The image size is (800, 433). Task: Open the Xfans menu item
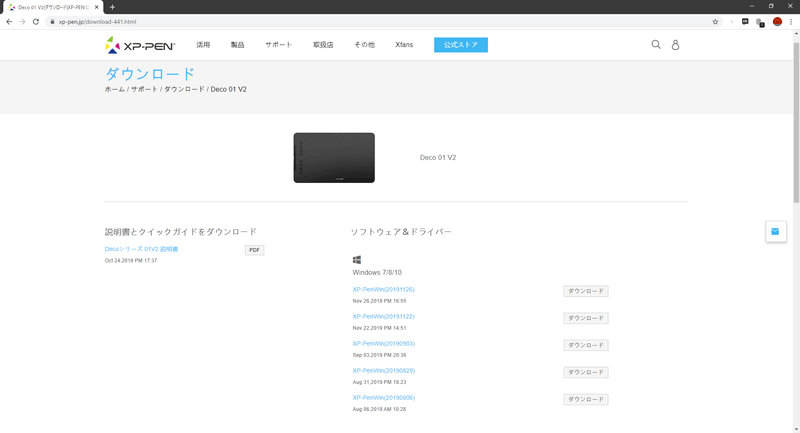pyautogui.click(x=404, y=45)
